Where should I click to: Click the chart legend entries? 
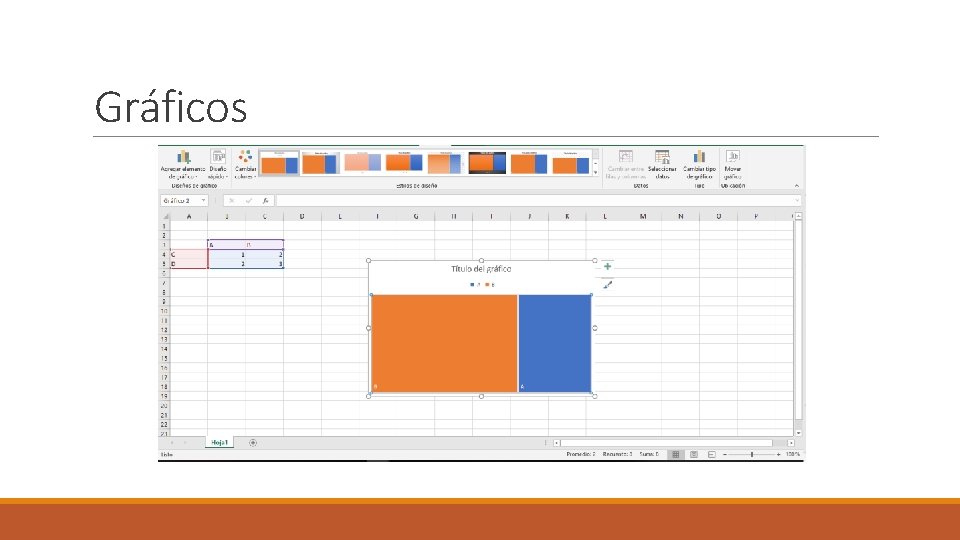point(482,285)
